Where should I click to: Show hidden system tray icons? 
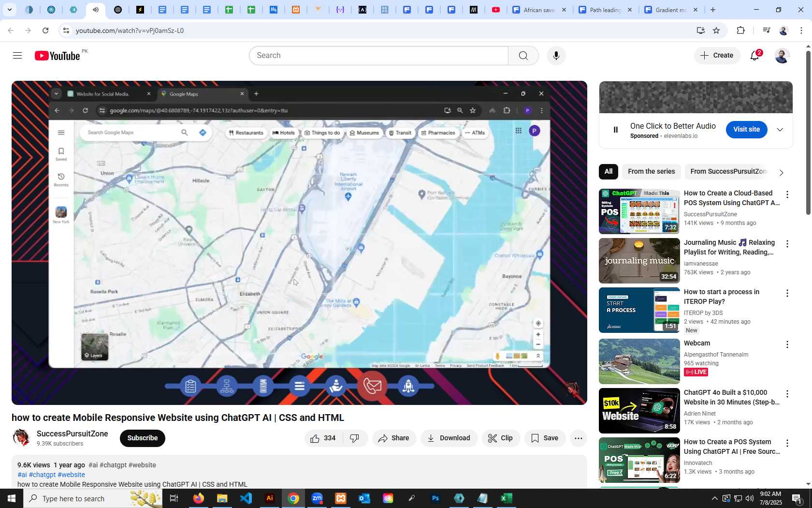[x=714, y=498]
